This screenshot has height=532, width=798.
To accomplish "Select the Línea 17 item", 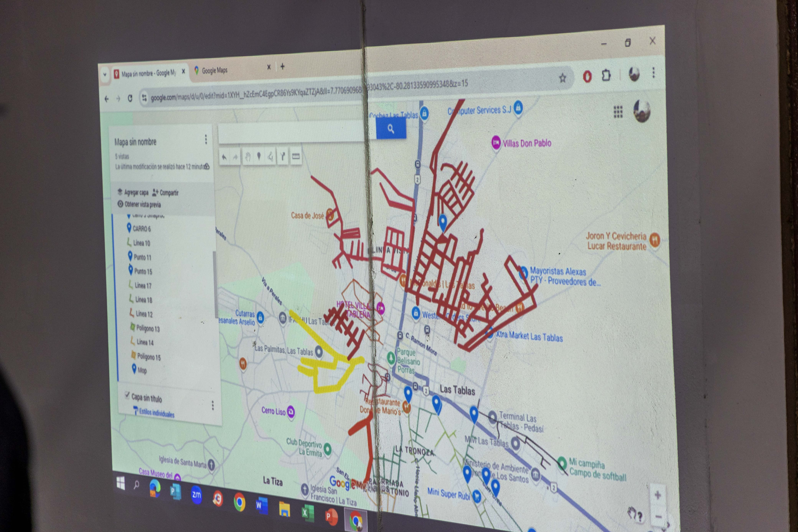I will pos(140,285).
